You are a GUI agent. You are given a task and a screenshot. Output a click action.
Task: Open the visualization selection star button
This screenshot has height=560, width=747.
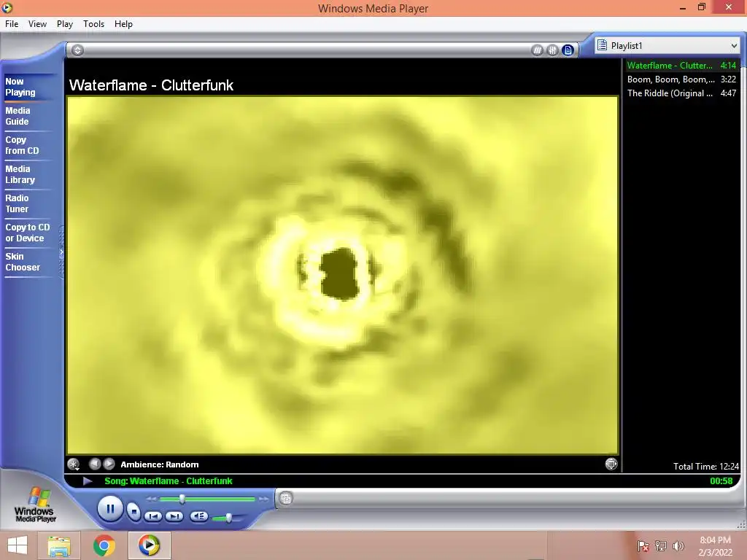(74, 464)
